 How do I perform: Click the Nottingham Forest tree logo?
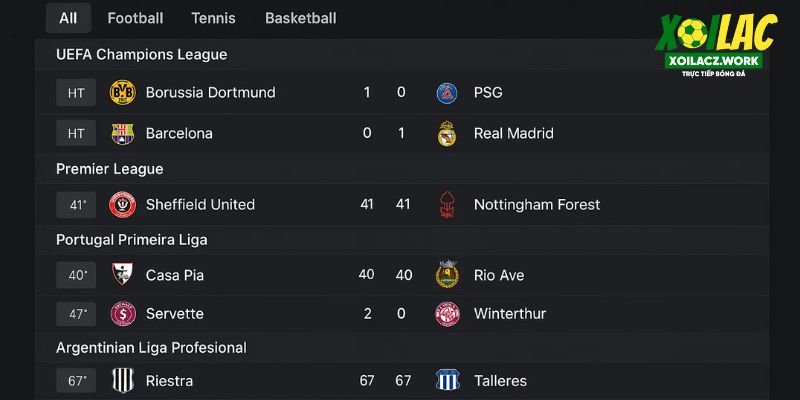(x=447, y=205)
